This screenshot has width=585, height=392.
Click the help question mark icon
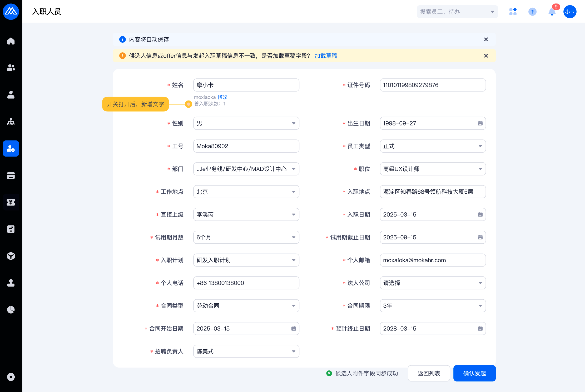click(532, 12)
